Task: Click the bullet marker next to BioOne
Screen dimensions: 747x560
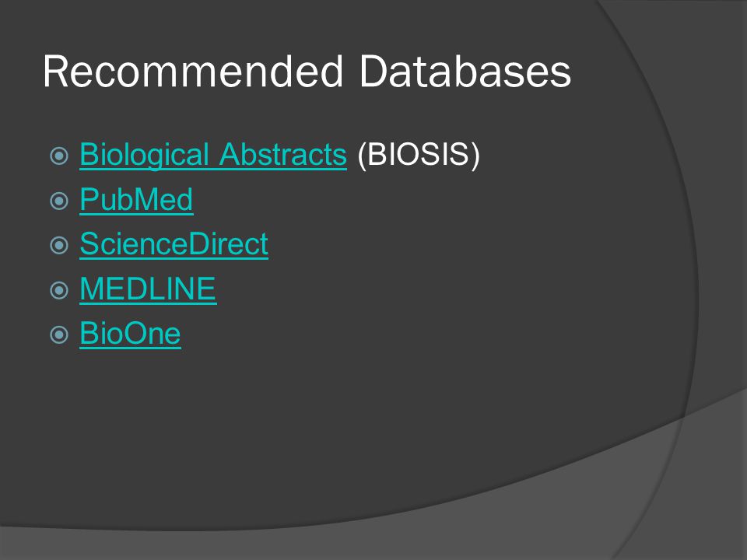Action: coord(59,334)
